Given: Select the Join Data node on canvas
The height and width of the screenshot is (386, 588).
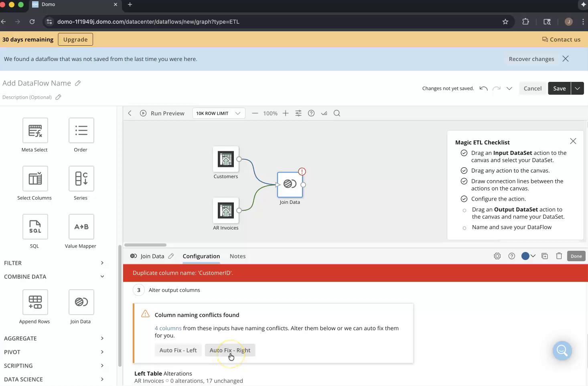Looking at the screenshot, I should pos(290,185).
